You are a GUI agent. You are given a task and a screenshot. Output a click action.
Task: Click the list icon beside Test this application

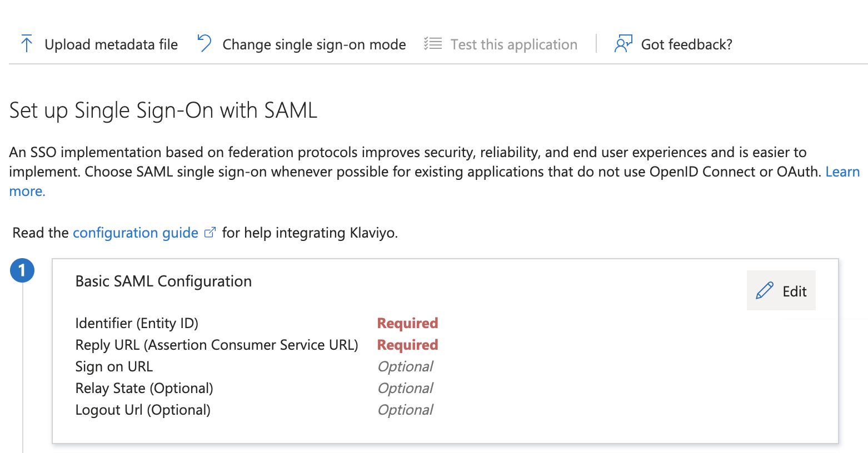click(432, 43)
